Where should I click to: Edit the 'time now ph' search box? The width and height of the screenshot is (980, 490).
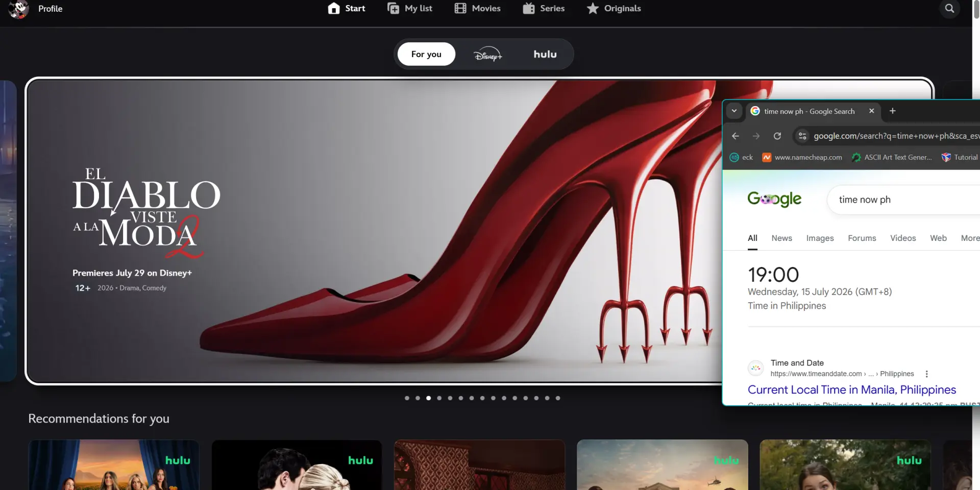[903, 200]
